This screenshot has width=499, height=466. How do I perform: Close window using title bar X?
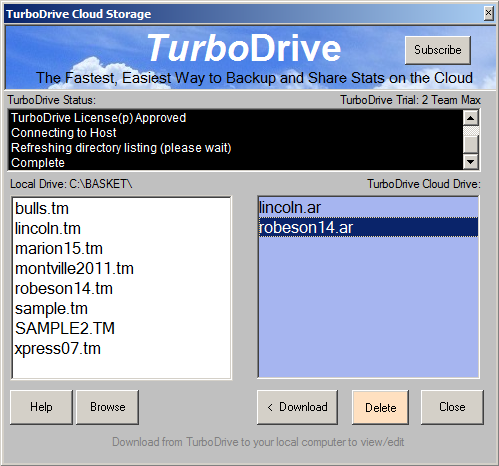488,13
